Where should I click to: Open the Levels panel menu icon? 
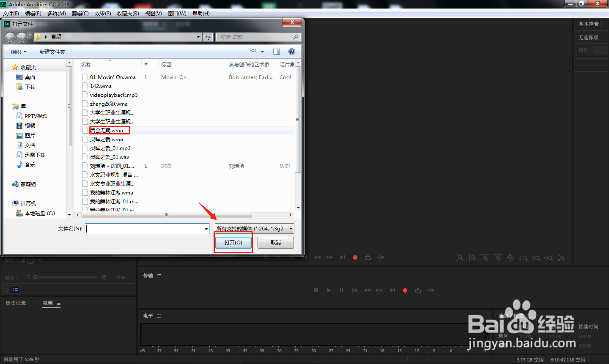point(159,316)
